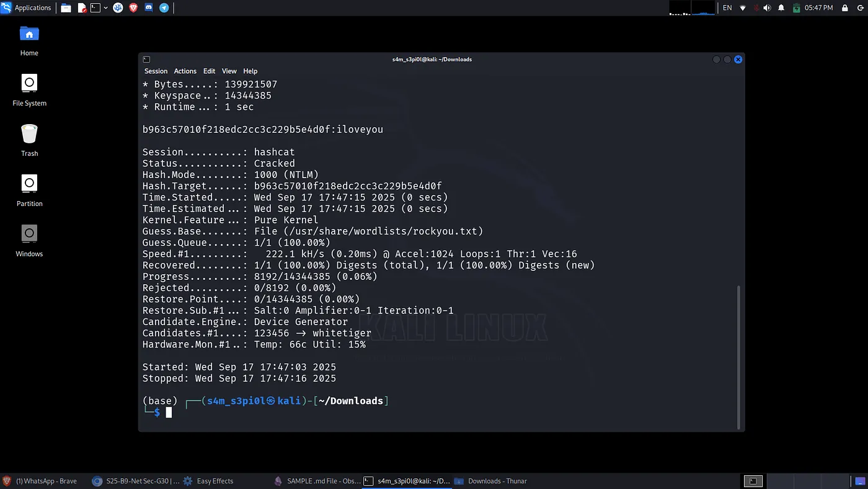This screenshot has height=489, width=868.
Task: Open the Wi-Fi network tray icon
Action: pos(743,8)
